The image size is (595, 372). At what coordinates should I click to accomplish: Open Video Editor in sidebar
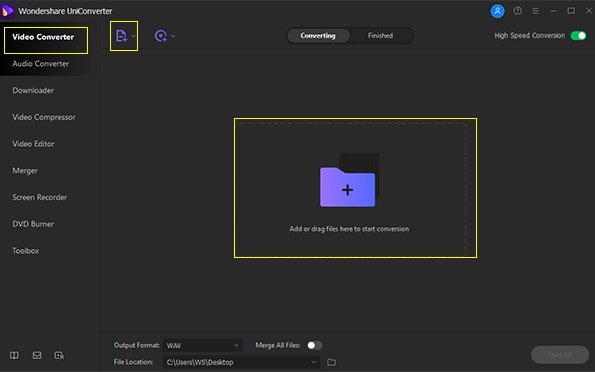tap(33, 144)
